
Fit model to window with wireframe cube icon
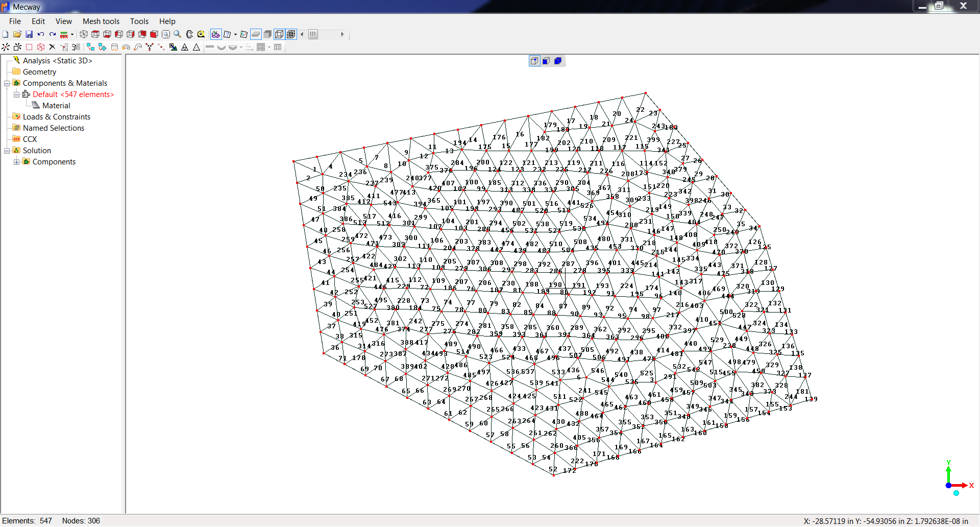(84, 34)
